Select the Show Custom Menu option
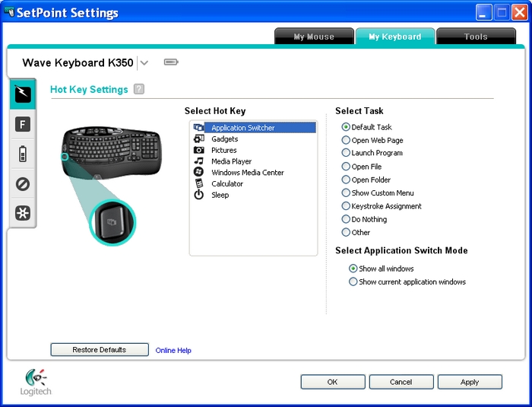 377,193
